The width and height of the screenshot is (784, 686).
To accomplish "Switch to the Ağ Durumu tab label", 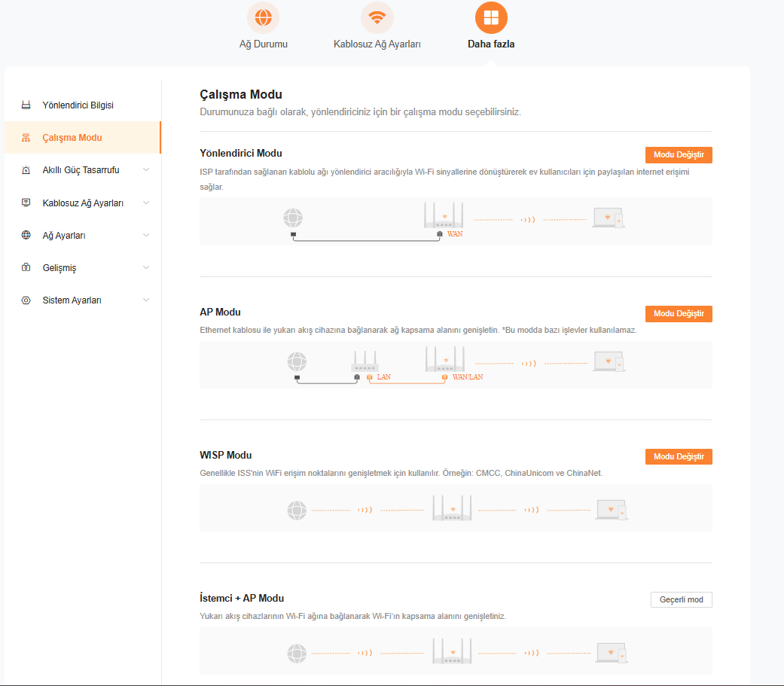I will (263, 44).
